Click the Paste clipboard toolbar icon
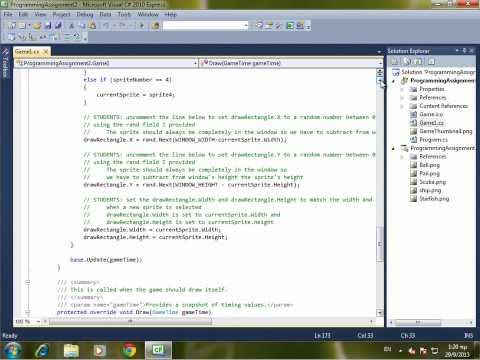Viewport: 480px width, 360px height. 92,25
